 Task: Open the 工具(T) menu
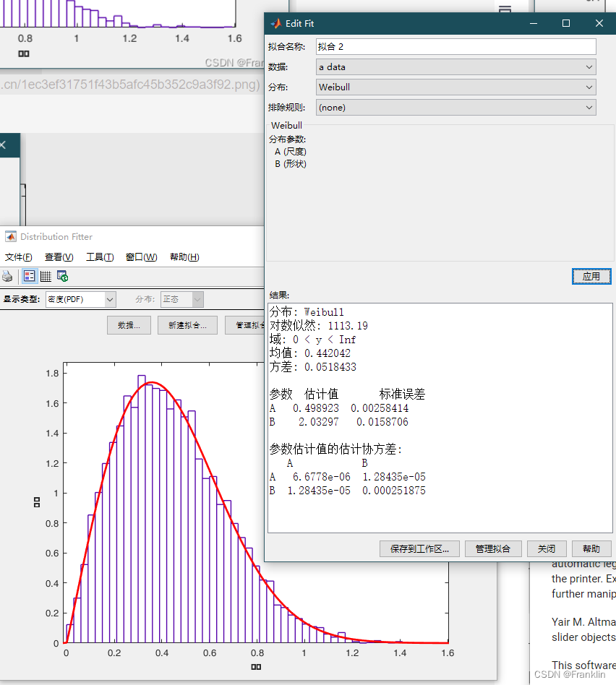[100, 257]
